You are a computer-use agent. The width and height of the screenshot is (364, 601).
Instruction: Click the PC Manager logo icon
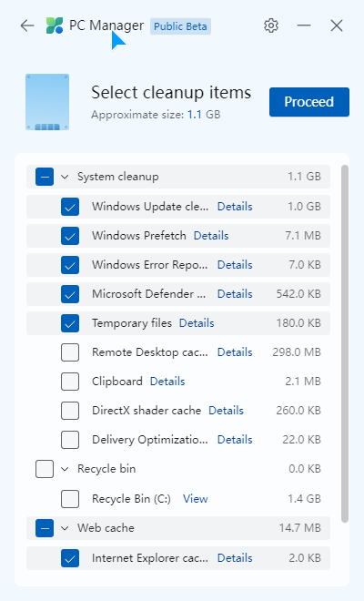coord(55,25)
